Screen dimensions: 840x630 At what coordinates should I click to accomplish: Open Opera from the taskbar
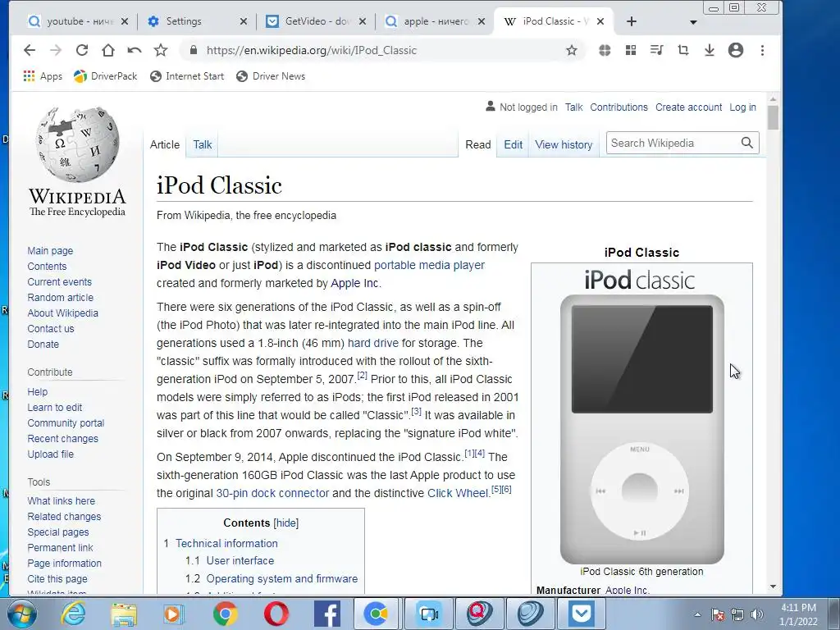(276, 614)
